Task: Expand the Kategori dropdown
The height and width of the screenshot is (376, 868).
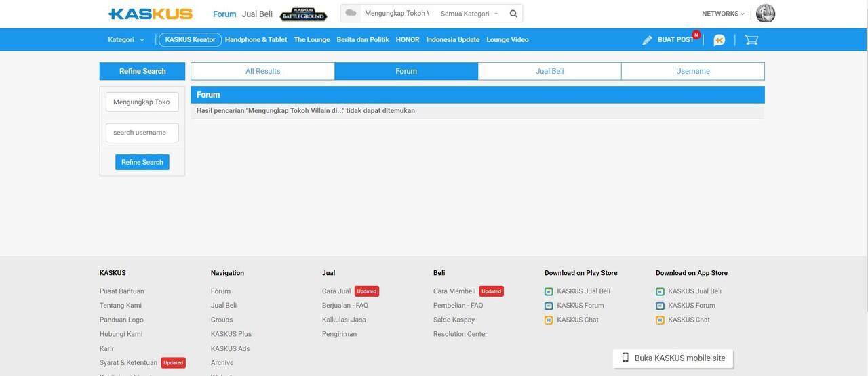Action: (126, 40)
